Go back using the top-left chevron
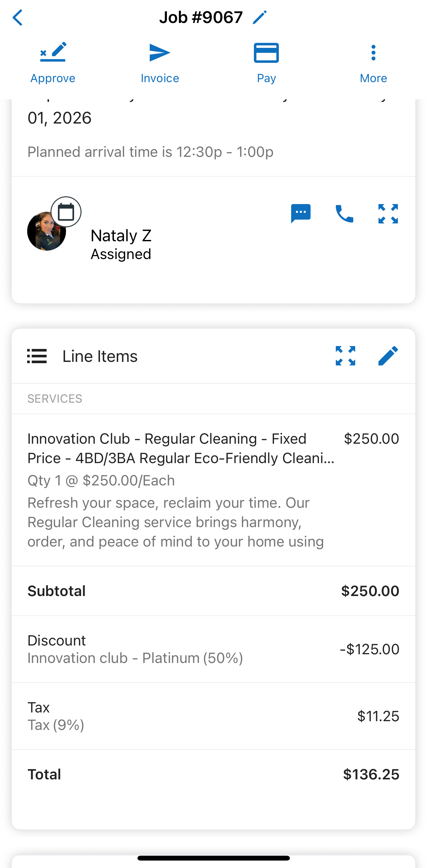 [17, 17]
